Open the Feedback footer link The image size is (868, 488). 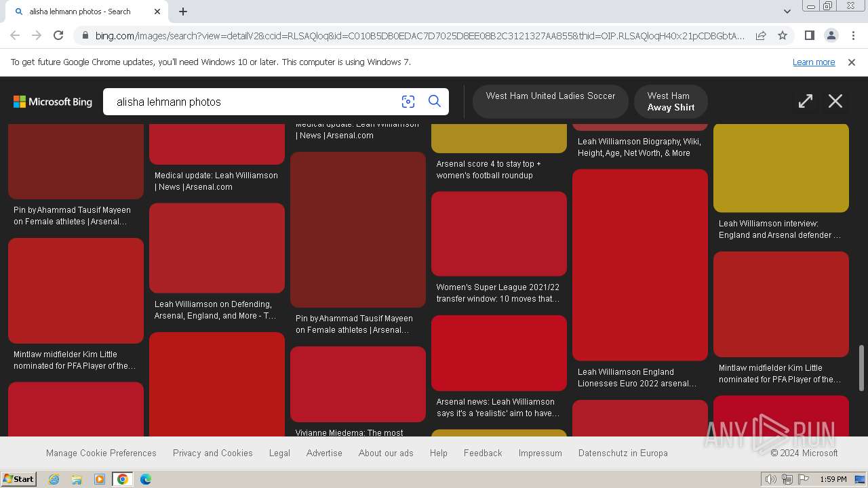point(483,453)
